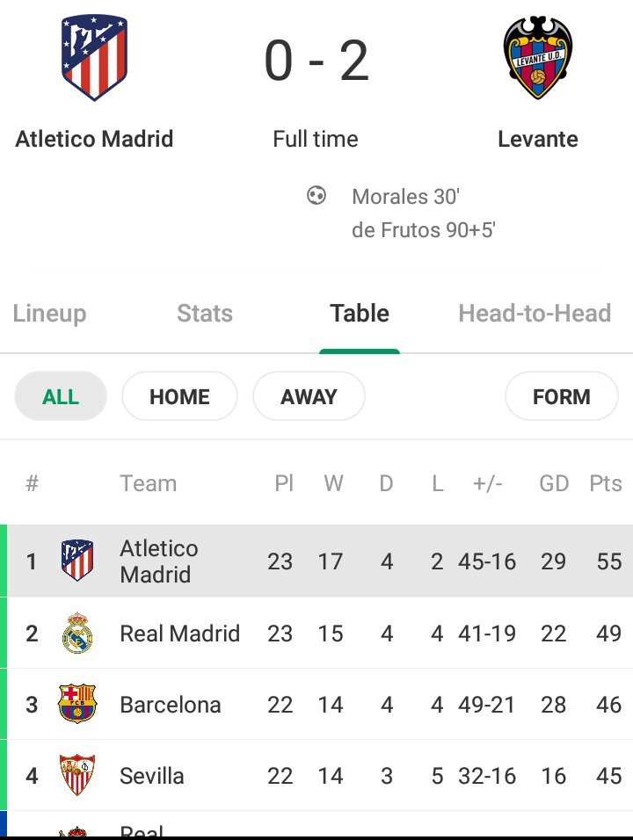Click the soccer ball goal icon

[316, 195]
